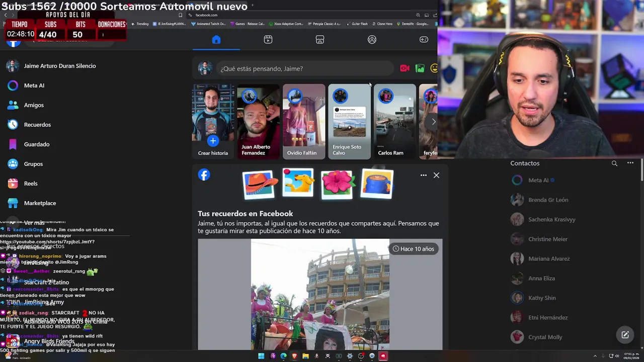Screen dimensions: 644x362
Task: Click the zoom magnifier icon in address bar
Action: coord(418,15)
